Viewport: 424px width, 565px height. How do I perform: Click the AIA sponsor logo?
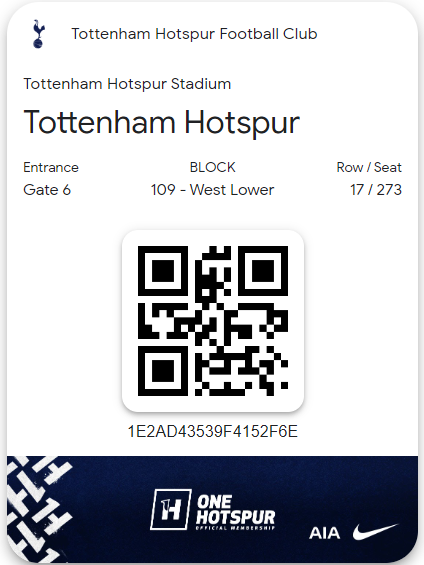coord(325,533)
